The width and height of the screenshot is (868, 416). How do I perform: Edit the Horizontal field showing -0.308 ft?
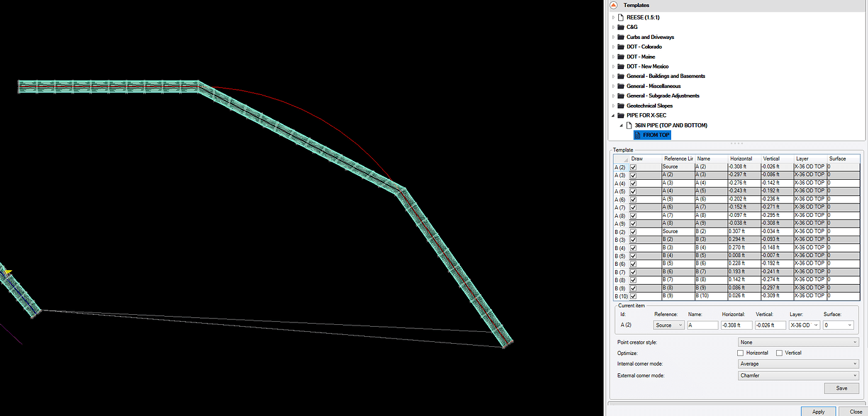pyautogui.click(x=737, y=326)
